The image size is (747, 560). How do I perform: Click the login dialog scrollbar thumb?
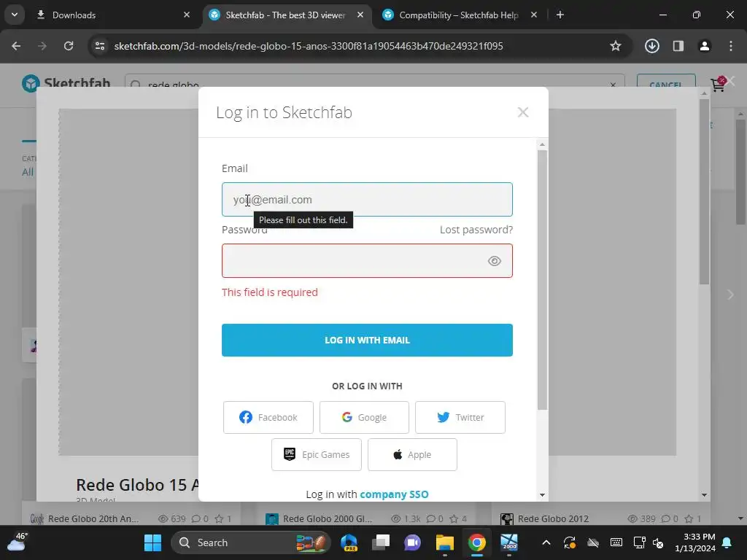542,279
